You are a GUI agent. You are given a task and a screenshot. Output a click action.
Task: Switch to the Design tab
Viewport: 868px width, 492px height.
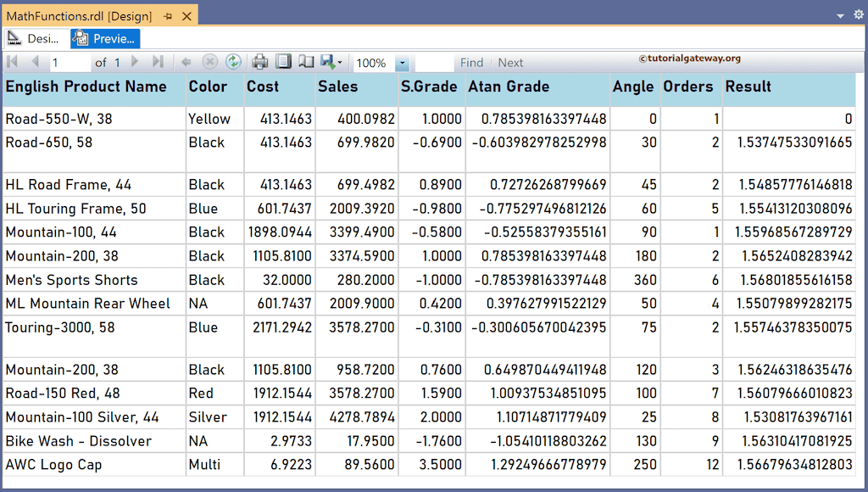(34, 38)
